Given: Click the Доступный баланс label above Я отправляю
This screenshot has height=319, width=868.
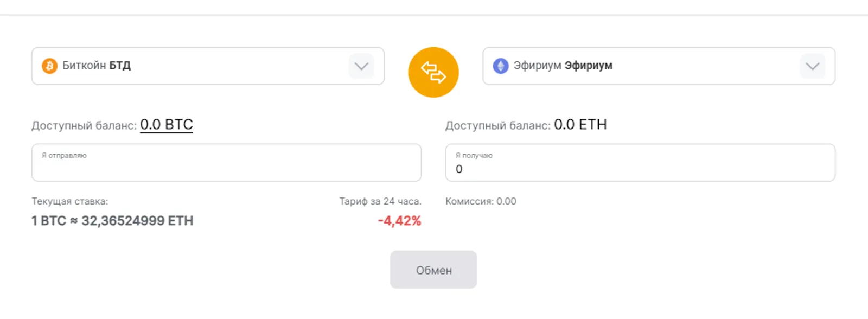Looking at the screenshot, I should pyautogui.click(x=84, y=125).
